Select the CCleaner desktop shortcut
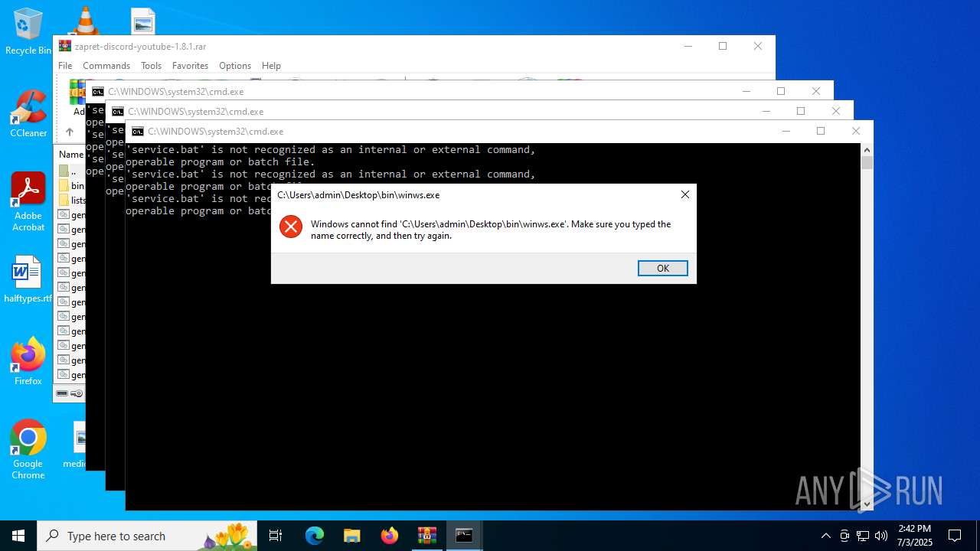The width and height of the screenshot is (980, 551). pyautogui.click(x=28, y=114)
